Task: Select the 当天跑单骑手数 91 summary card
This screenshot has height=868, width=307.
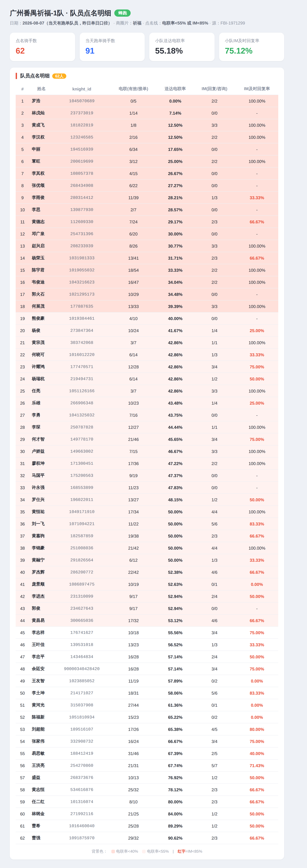Action: coord(112,47)
